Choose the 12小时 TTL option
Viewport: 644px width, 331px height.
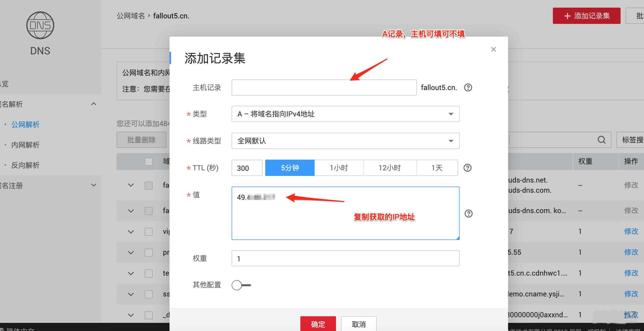pos(390,168)
